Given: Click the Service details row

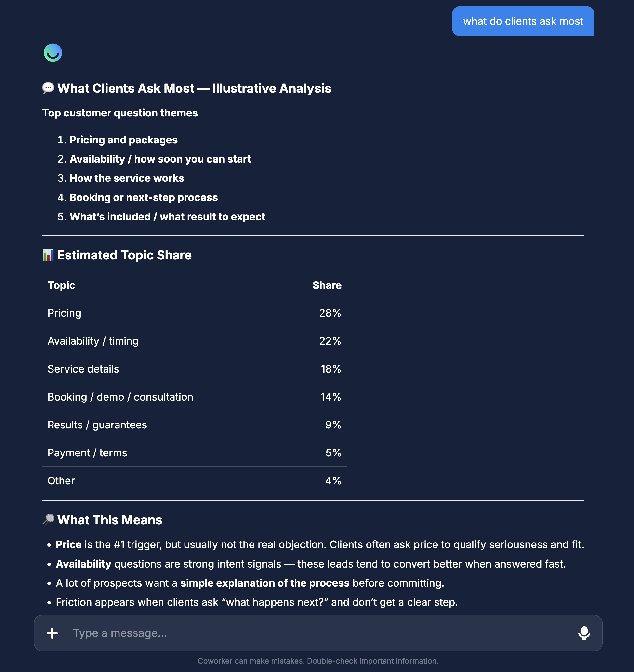Looking at the screenshot, I should [194, 369].
